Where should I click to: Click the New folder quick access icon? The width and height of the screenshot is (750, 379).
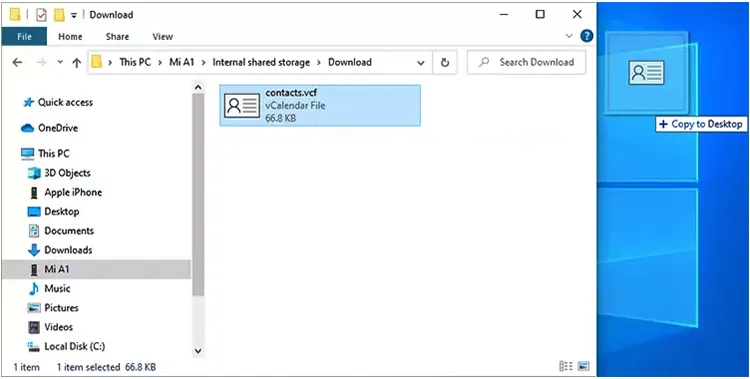pos(59,15)
